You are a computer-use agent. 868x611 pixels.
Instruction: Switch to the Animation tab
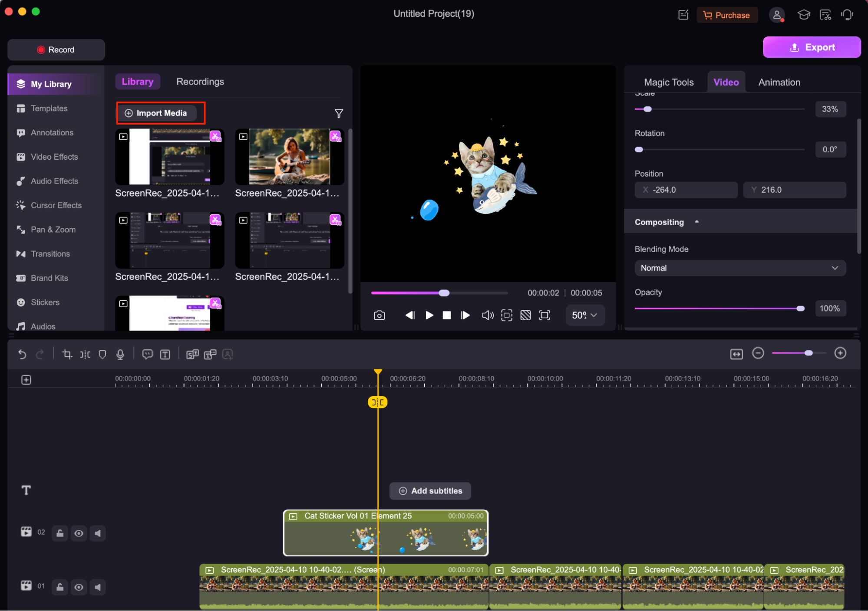(x=779, y=82)
